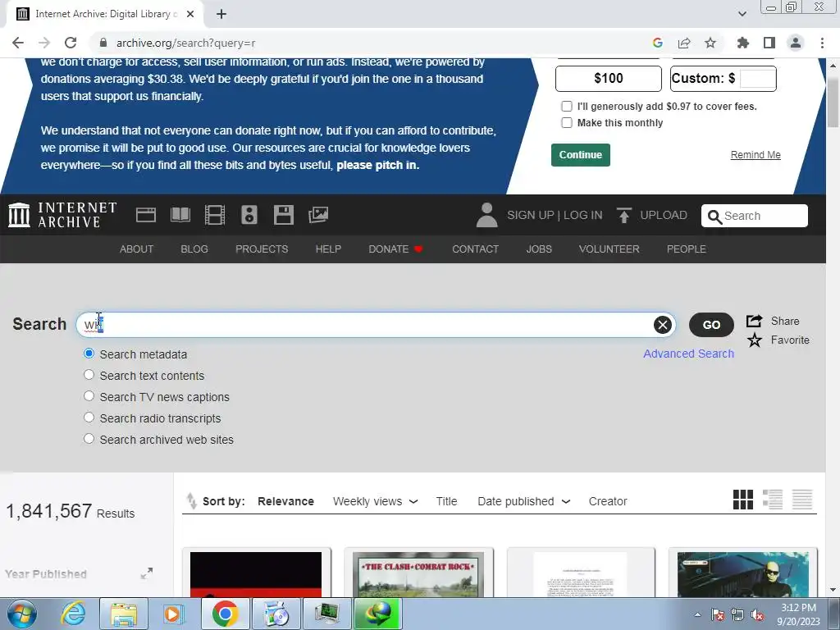
Task: Select Search TV news captions option
Action: (89, 396)
